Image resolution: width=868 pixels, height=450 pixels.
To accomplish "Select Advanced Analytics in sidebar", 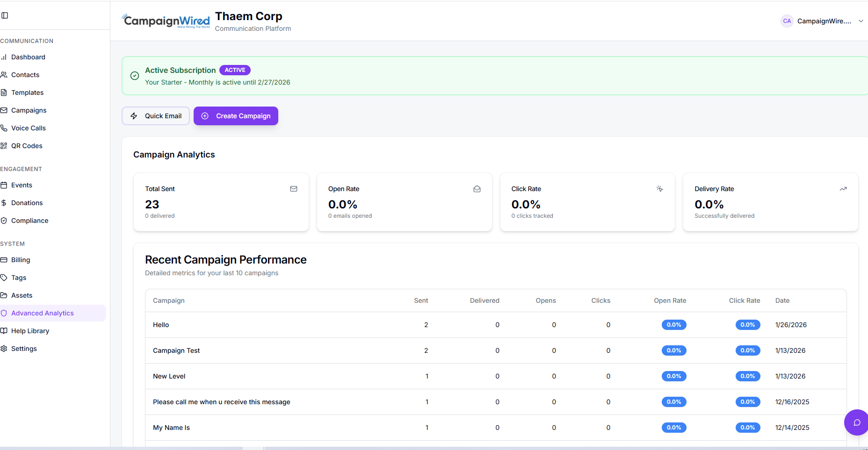I will click(x=42, y=313).
